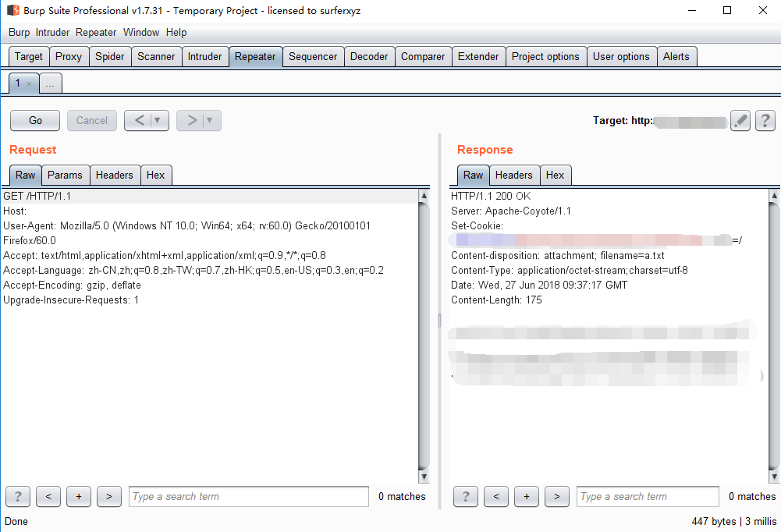Click the edit target pencil icon

coord(740,121)
